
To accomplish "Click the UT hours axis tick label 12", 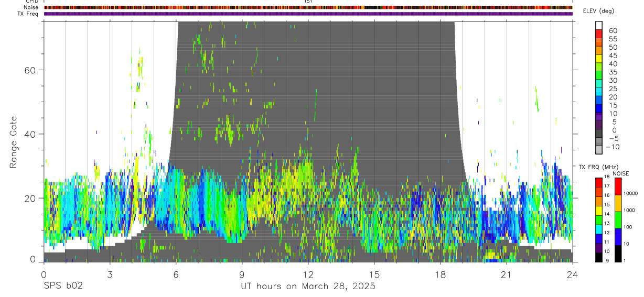I will [308, 274].
